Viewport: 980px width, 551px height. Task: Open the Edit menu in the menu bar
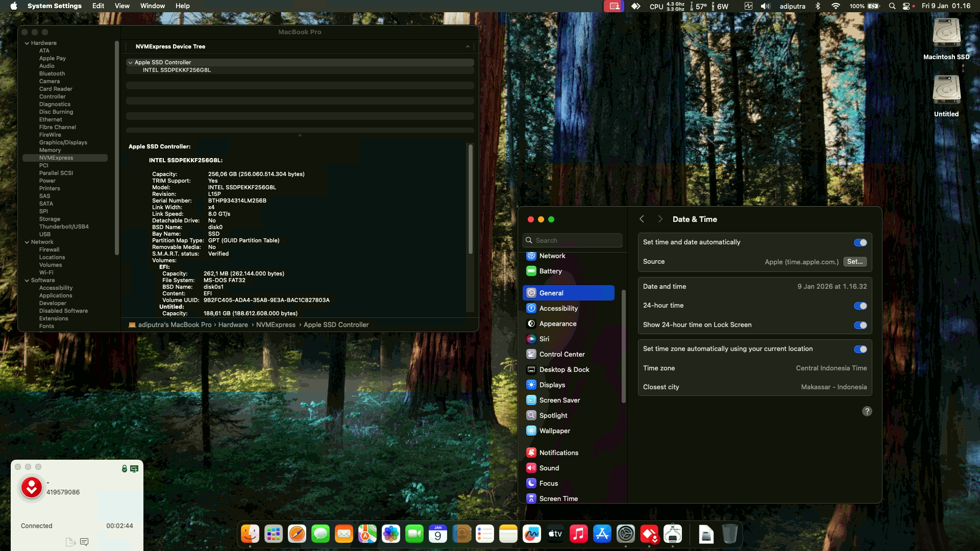98,6
